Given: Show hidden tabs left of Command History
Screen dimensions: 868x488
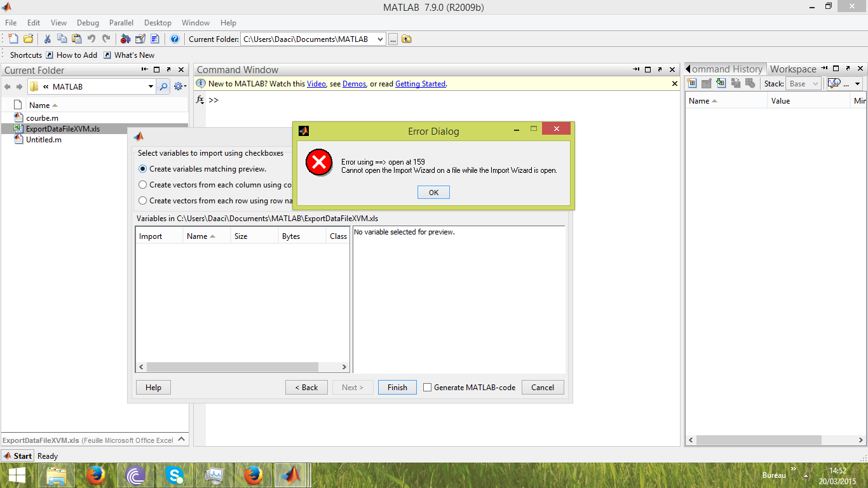Looking at the screenshot, I should pyautogui.click(x=688, y=69).
